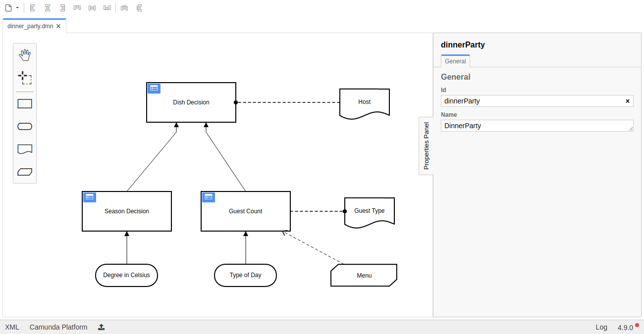This screenshot has width=644, height=334.
Task: Collapse the Properties Panel side handle
Action: [x=426, y=146]
